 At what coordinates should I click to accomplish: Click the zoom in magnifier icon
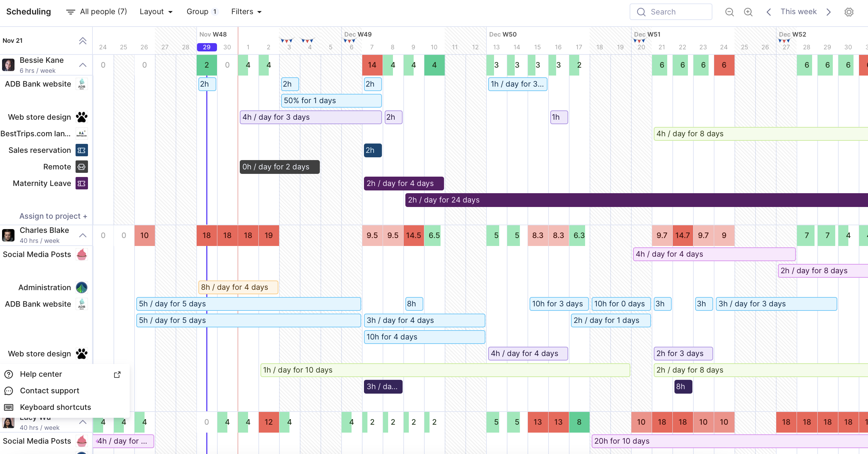point(748,12)
